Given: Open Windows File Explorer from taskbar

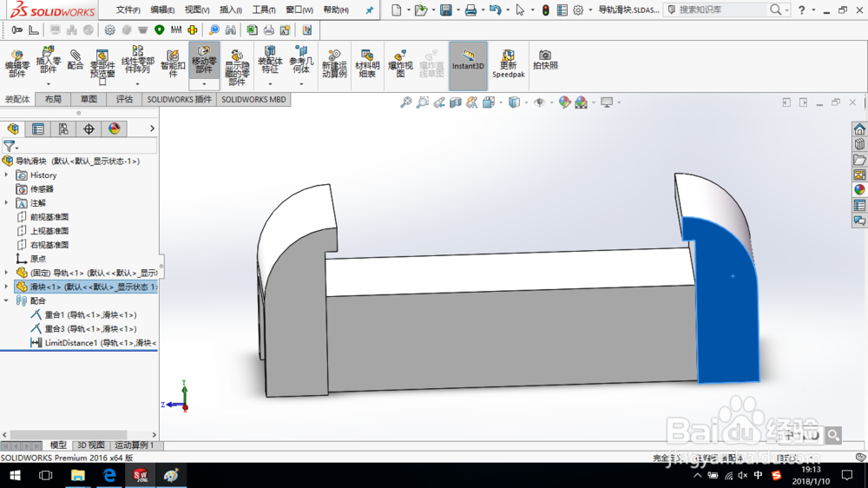Looking at the screenshot, I should tap(77, 475).
